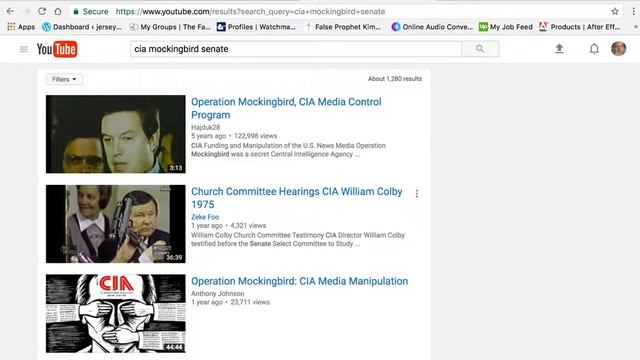Image resolution: width=640 pixels, height=360 pixels.
Task: Open the Church Committee Hearings thumbnail
Action: pyautogui.click(x=116, y=224)
